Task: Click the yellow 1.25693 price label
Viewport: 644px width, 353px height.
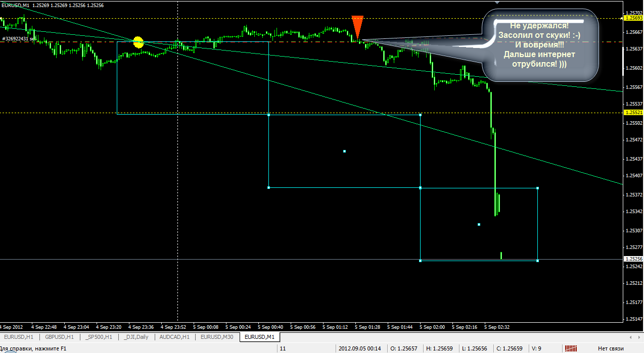Action: 633,18
